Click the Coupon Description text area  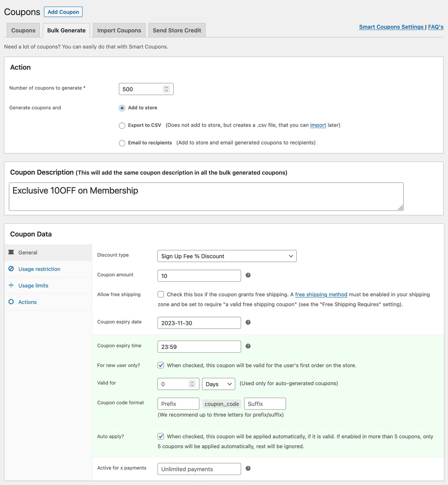(x=206, y=197)
